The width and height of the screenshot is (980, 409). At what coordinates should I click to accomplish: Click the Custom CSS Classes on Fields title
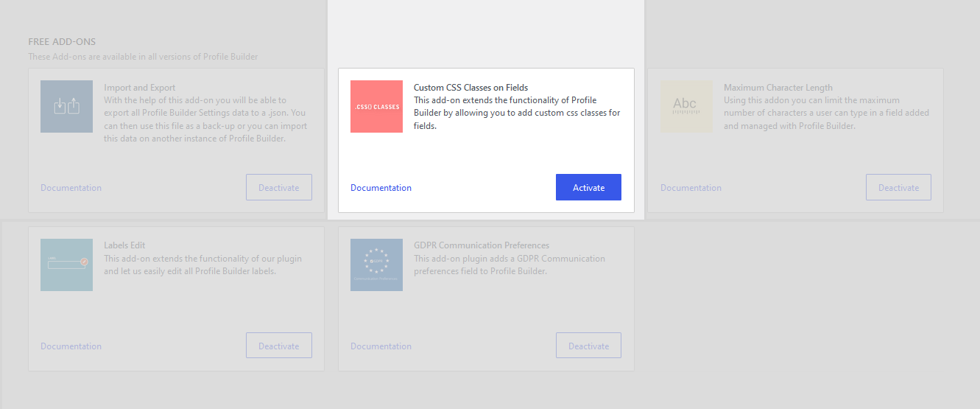[x=470, y=88]
